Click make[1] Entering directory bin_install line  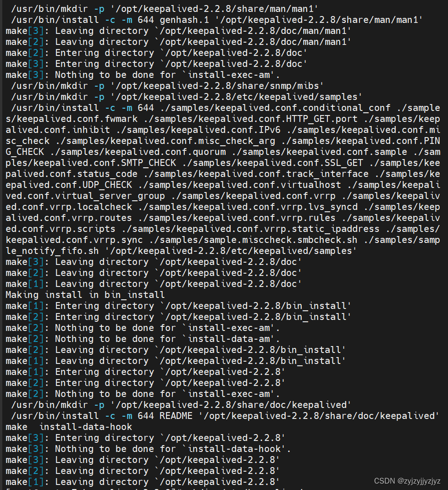pos(178,306)
